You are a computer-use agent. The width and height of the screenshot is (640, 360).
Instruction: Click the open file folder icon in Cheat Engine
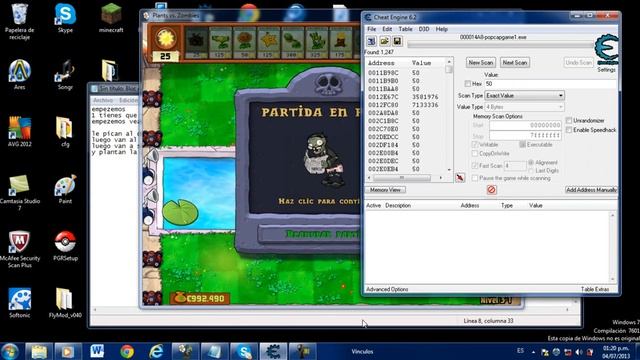(x=384, y=41)
